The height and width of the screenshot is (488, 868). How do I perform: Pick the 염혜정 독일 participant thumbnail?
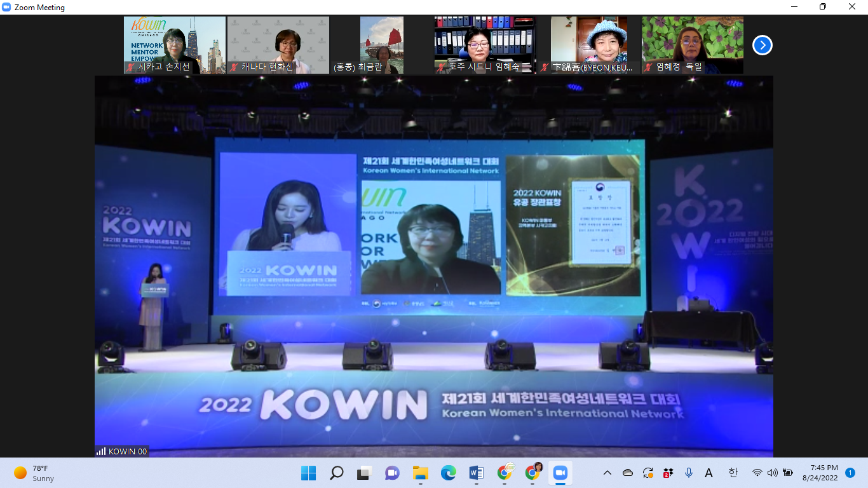692,45
